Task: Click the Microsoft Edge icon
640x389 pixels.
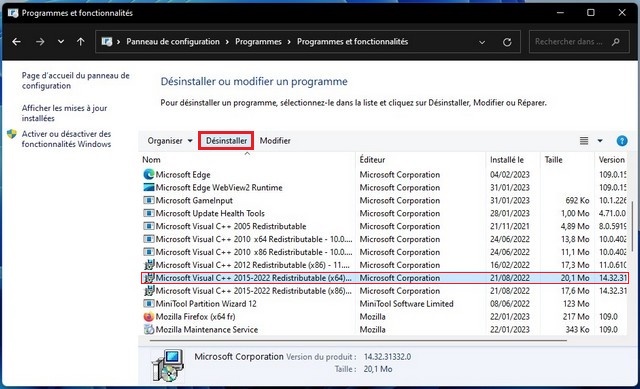Action: (149, 175)
